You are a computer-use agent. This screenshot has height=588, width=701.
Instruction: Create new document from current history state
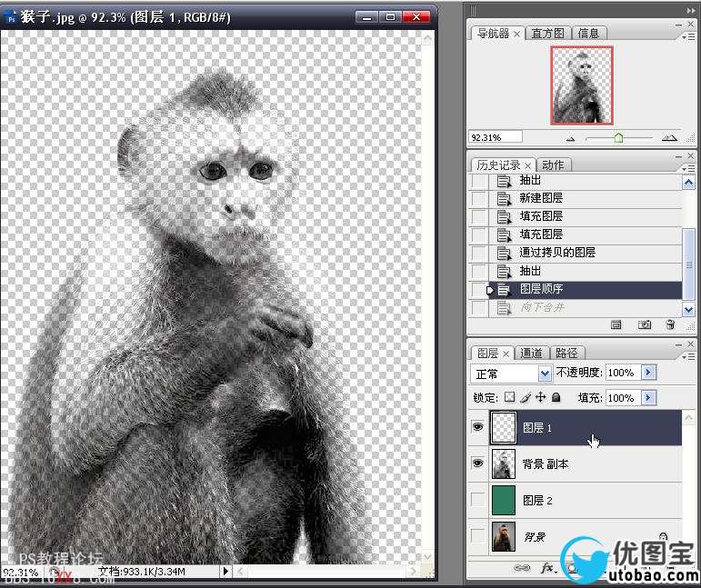point(616,324)
